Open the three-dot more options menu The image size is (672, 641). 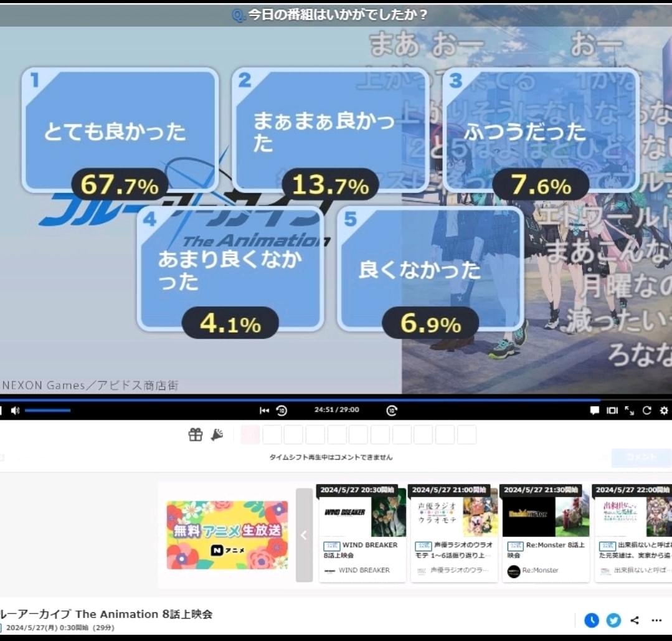coord(656,620)
